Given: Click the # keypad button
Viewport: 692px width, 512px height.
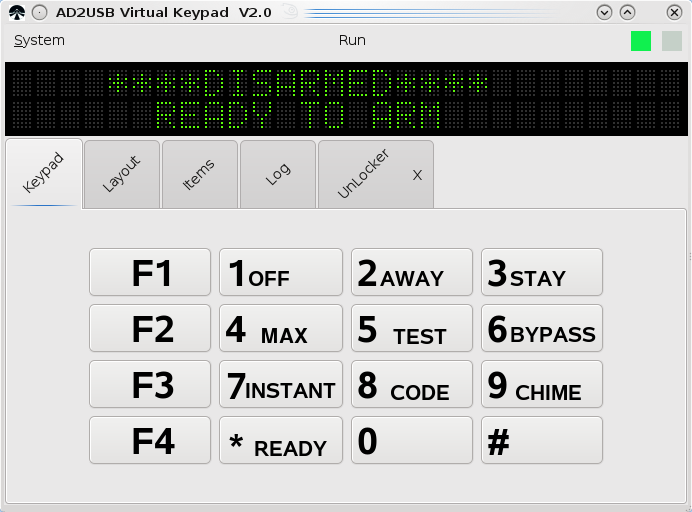Looking at the screenshot, I should coord(542,440).
